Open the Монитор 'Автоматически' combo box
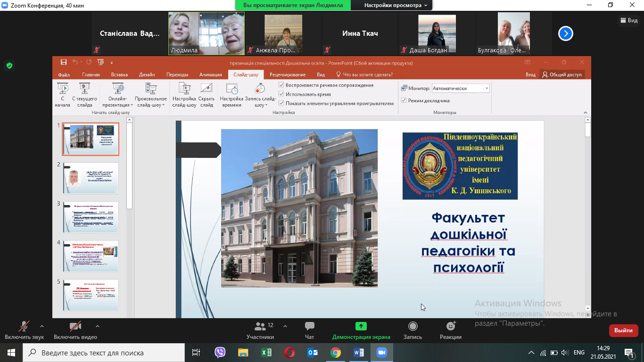Screen dimensions: 644x362 click(461, 88)
